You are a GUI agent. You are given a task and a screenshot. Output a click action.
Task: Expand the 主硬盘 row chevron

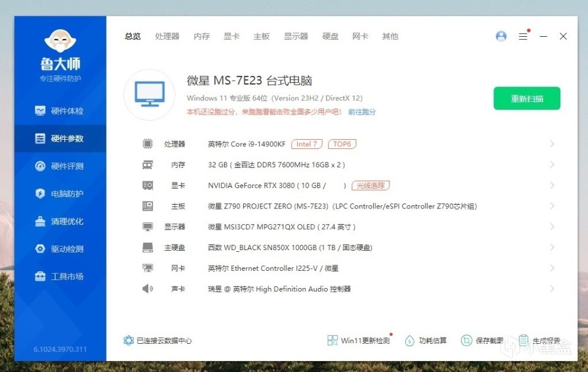point(552,248)
